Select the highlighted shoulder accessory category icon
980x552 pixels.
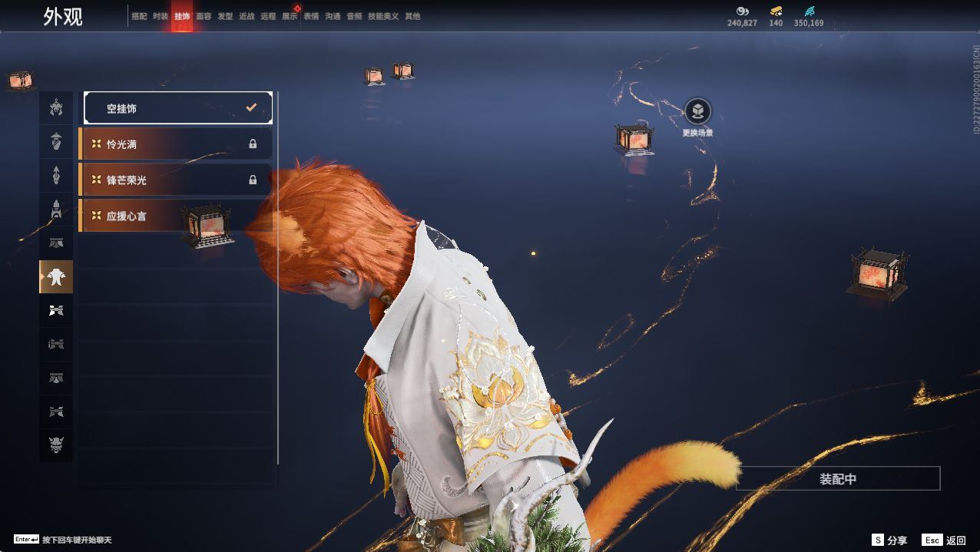click(55, 277)
